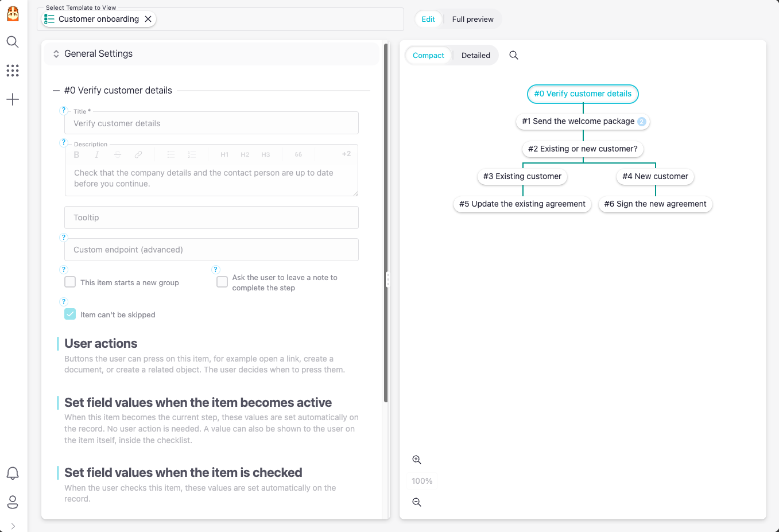This screenshot has width=779, height=532.
Task: Click the help icon beside Title
Action: pos(64,110)
